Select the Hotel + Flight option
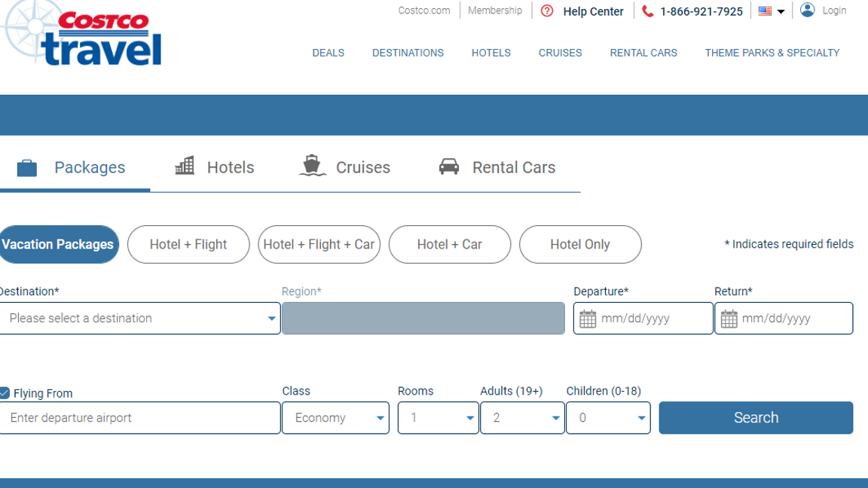This screenshot has height=488, width=868. pos(188,245)
